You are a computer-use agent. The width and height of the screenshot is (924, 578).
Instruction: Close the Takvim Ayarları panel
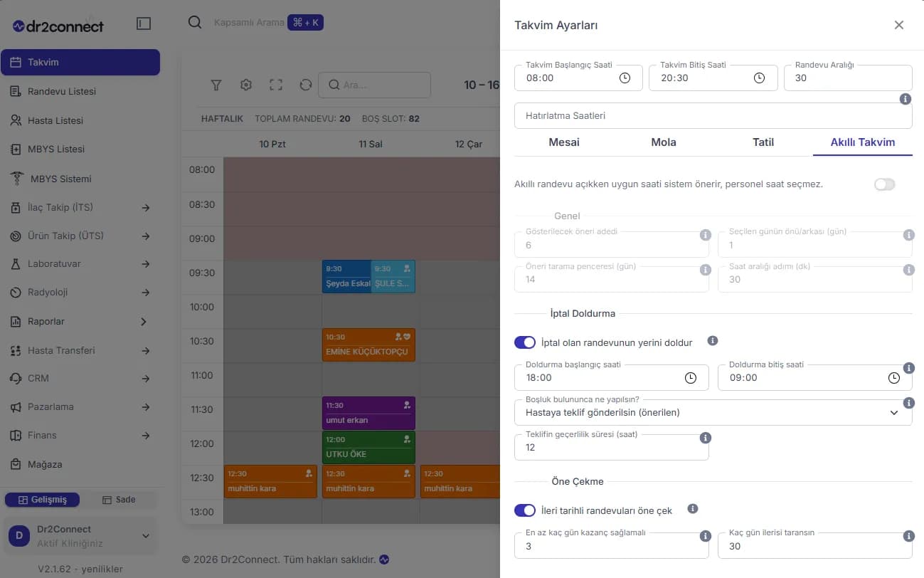(x=899, y=25)
